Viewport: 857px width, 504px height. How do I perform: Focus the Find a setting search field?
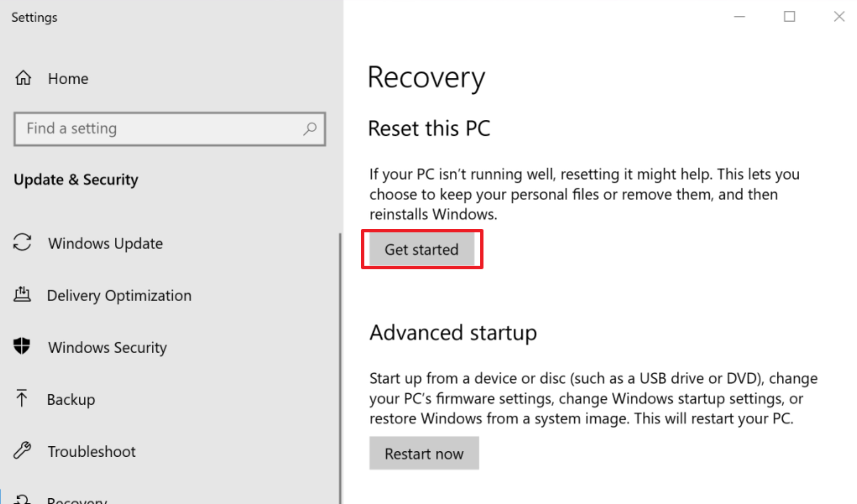pyautogui.click(x=159, y=129)
